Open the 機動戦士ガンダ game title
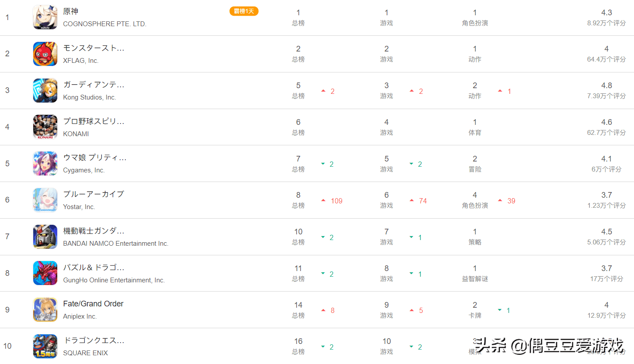Screen dimensions: 634x364 94,231
